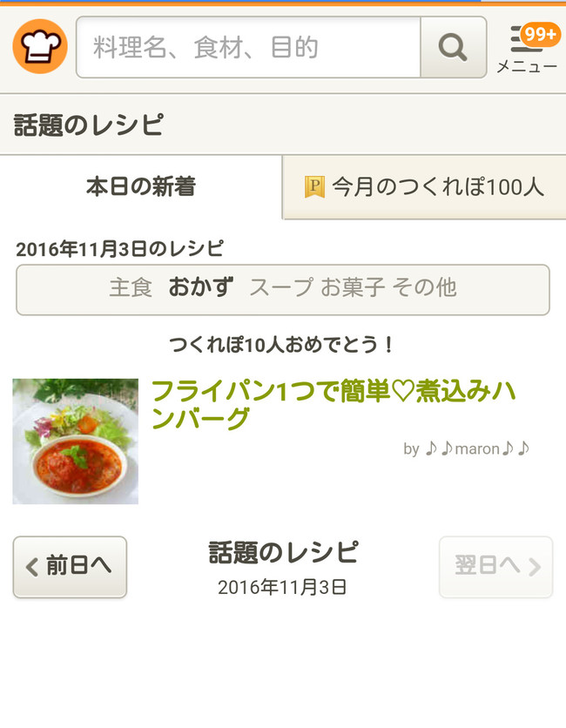Click the magnifying glass search button
The height and width of the screenshot is (728, 566).
coord(453,47)
